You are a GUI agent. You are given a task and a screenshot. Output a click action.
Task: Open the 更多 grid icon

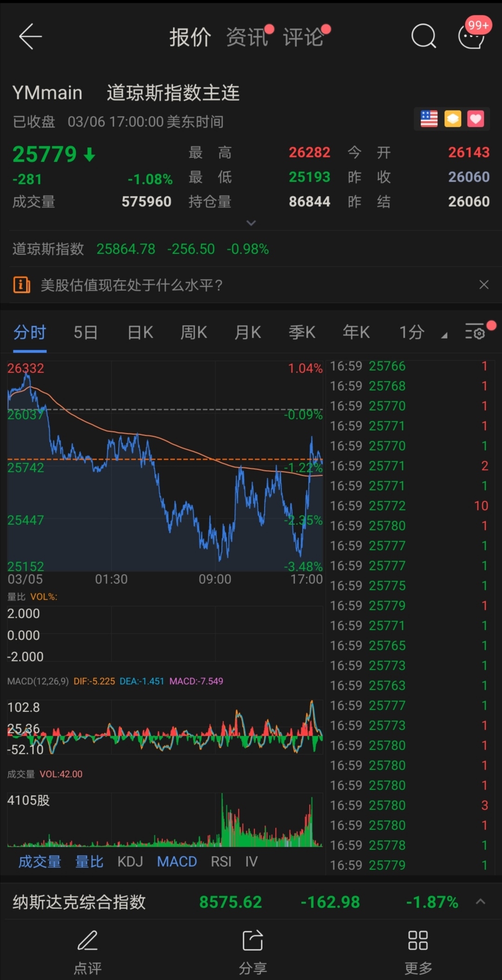418,940
